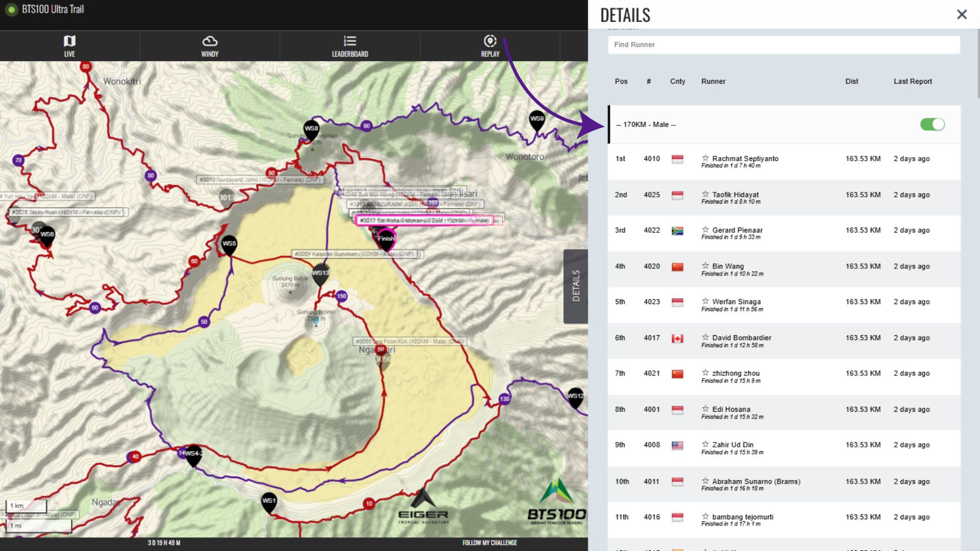Close the DETAILS panel
This screenshot has height=551, width=980.
(962, 14)
